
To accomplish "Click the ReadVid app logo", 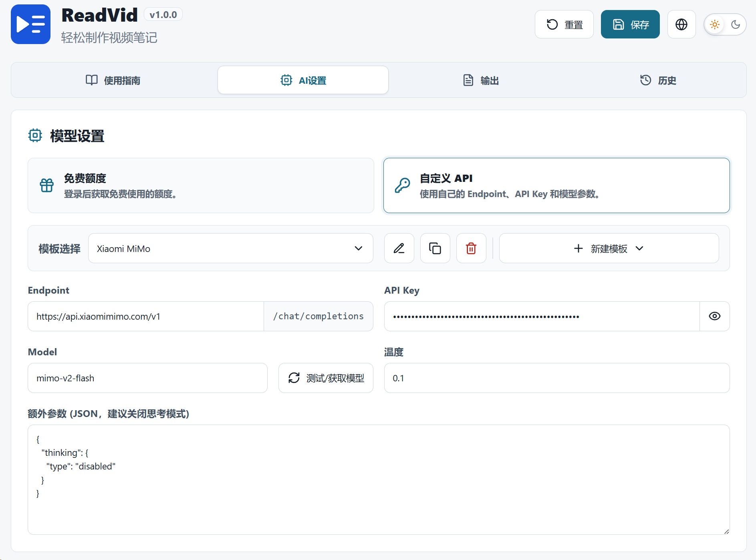I will click(30, 24).
